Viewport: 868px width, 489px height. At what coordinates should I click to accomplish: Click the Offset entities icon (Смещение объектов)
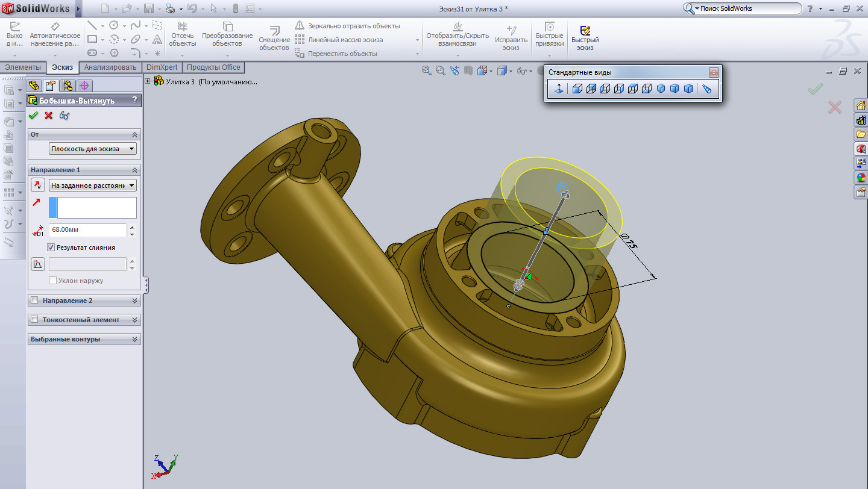tap(274, 31)
